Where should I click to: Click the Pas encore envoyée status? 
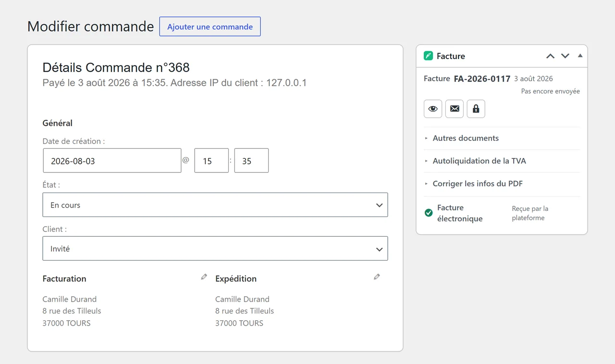[x=551, y=91]
